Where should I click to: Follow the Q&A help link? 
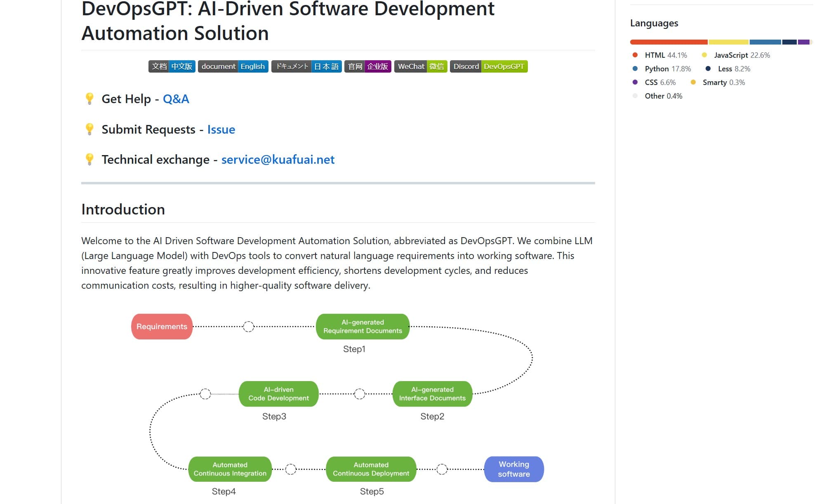(176, 99)
